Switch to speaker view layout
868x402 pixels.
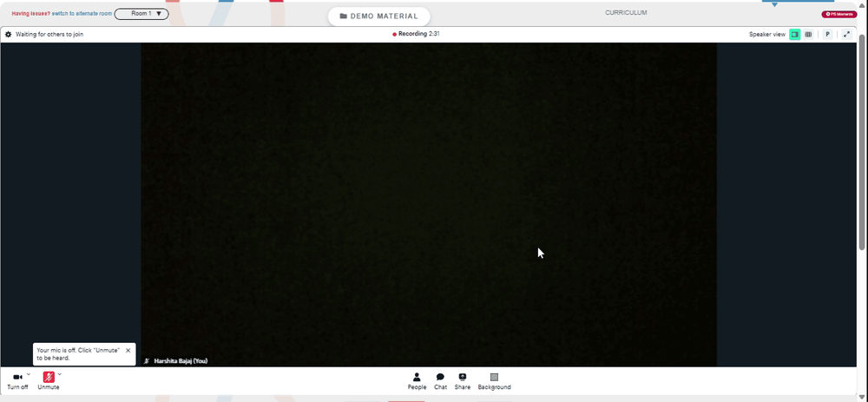(795, 35)
